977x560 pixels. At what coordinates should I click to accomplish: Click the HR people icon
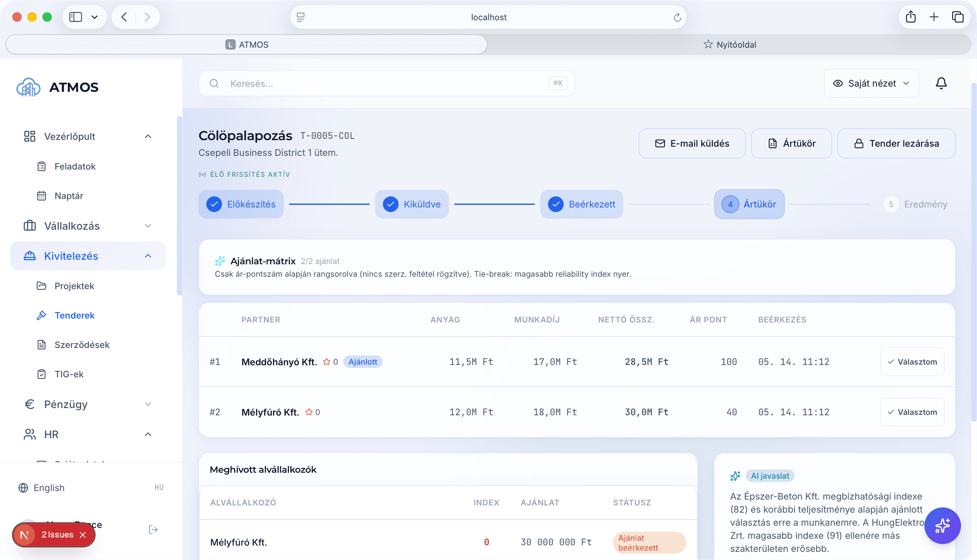(30, 434)
